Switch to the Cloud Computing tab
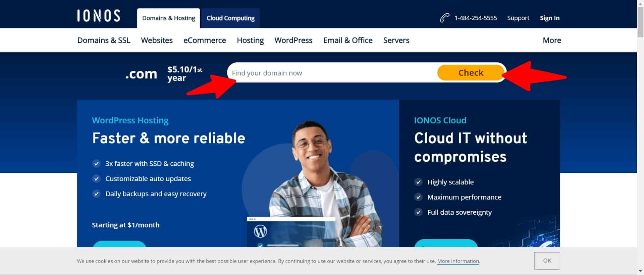 click(230, 18)
